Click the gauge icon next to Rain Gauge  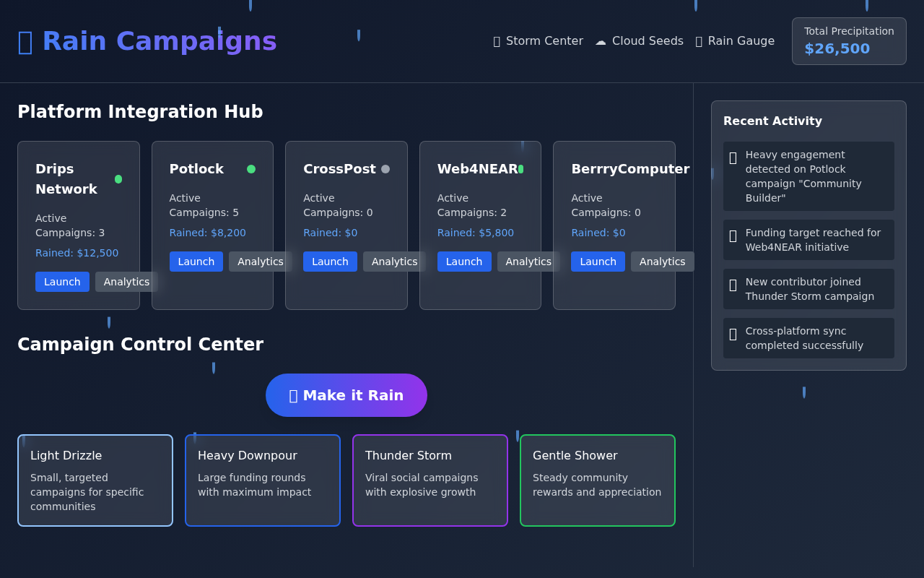[x=699, y=41]
